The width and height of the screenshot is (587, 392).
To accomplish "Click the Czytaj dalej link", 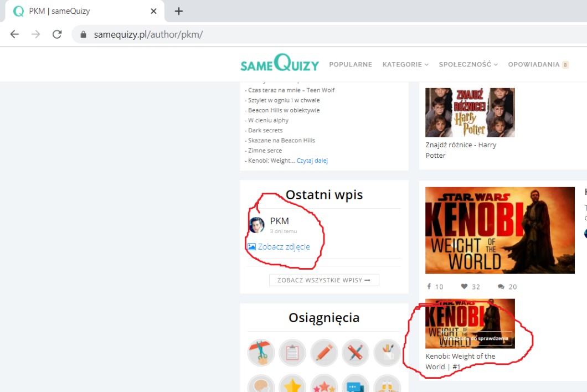I will coord(312,161).
